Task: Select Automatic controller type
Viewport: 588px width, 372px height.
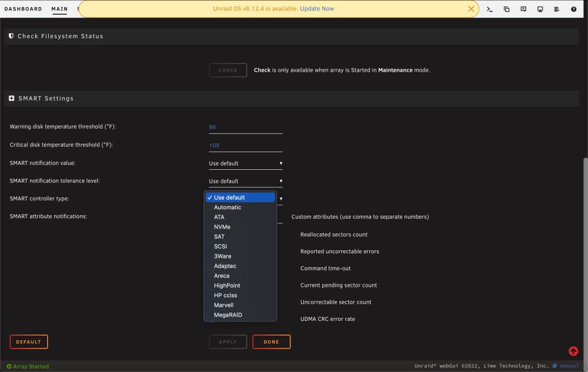Action: [240, 207]
